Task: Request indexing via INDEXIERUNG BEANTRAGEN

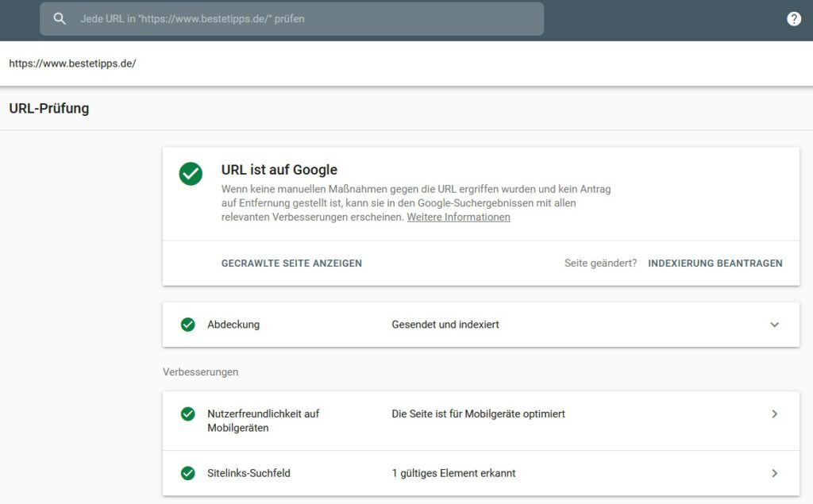Action: 715,263
